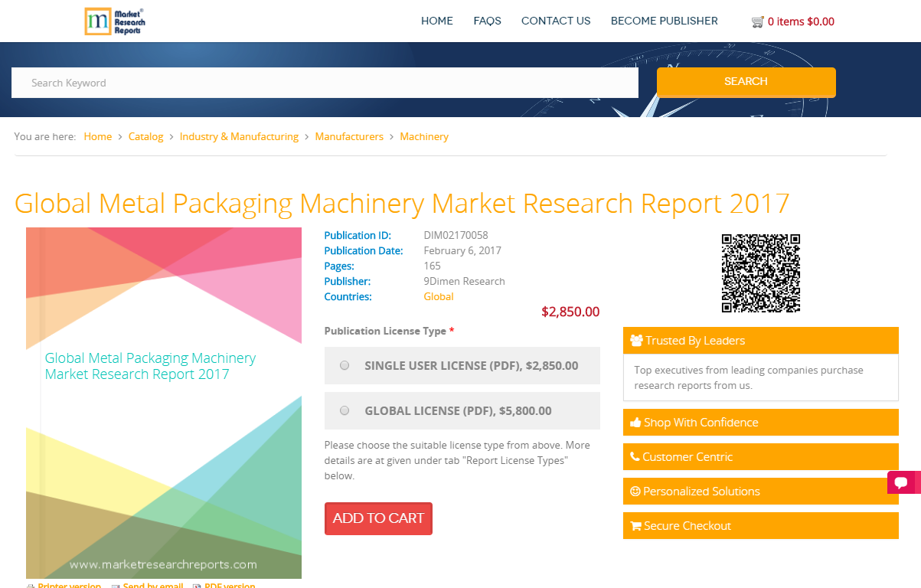This screenshot has height=588, width=921.
Task: Click the Market Research Reports logo
Action: [x=114, y=21]
